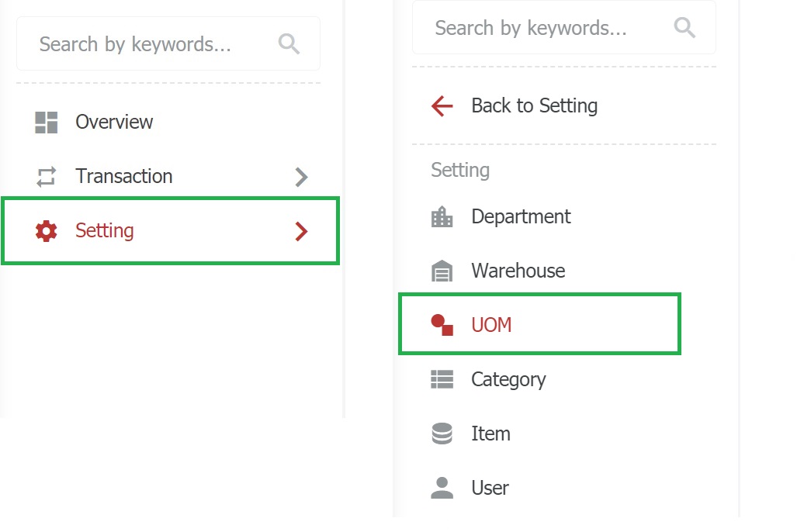
Task: Click the Transaction arrows icon
Action: (47, 177)
